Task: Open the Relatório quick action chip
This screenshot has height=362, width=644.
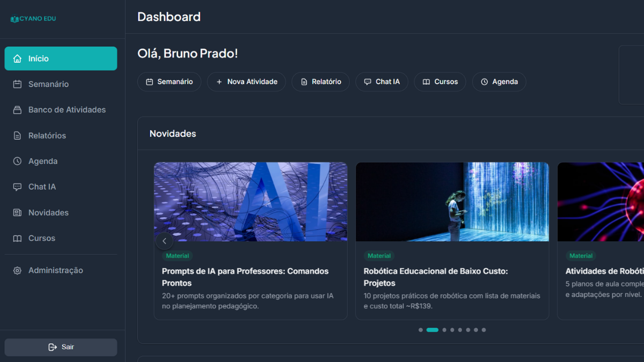Action: click(x=320, y=82)
